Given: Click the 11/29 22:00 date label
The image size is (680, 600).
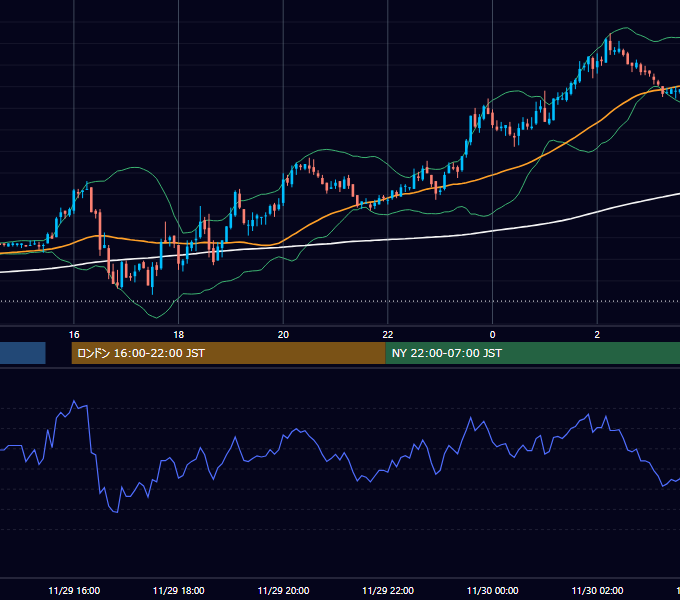Looking at the screenshot, I should (388, 590).
